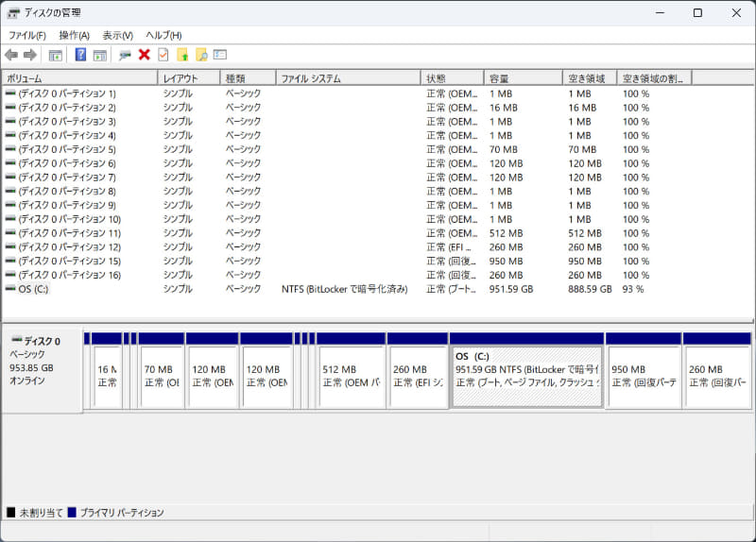Click the folder with green arrow icon

coord(182,55)
